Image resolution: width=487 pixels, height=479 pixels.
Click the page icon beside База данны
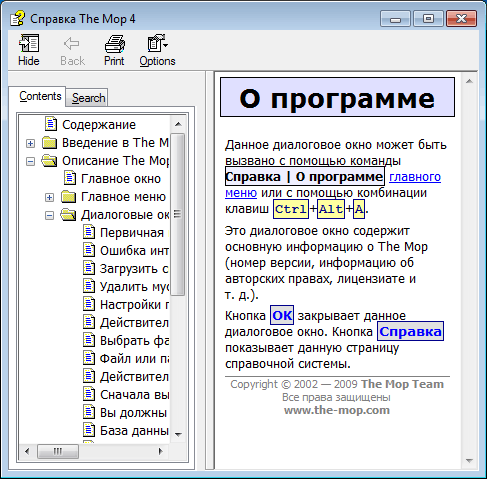[89, 430]
